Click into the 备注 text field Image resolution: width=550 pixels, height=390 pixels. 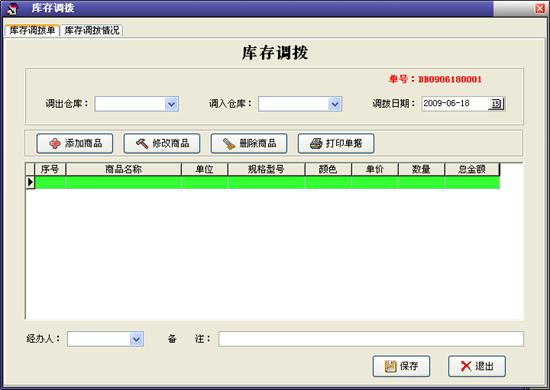[x=371, y=339]
